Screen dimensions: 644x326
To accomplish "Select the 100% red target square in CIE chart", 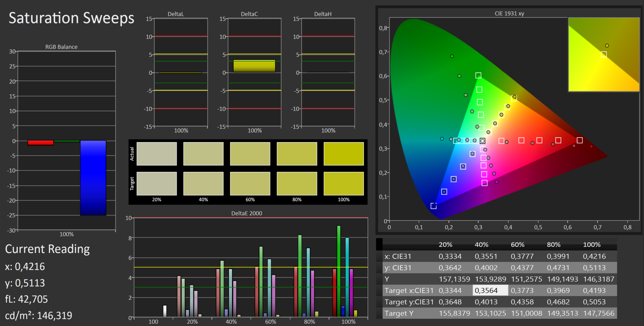I will (x=580, y=140).
